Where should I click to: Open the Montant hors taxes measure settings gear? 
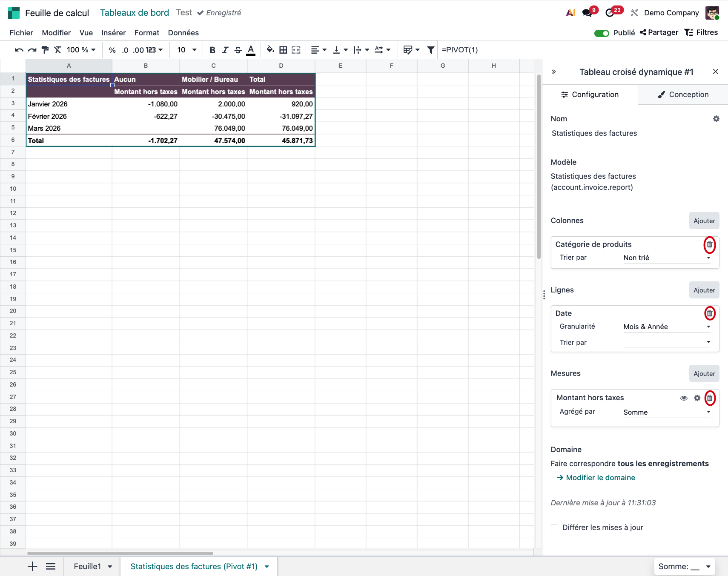pyautogui.click(x=697, y=398)
